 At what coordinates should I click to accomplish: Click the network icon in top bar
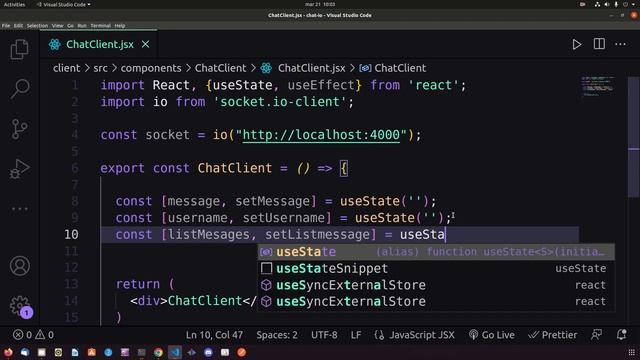point(597,4)
